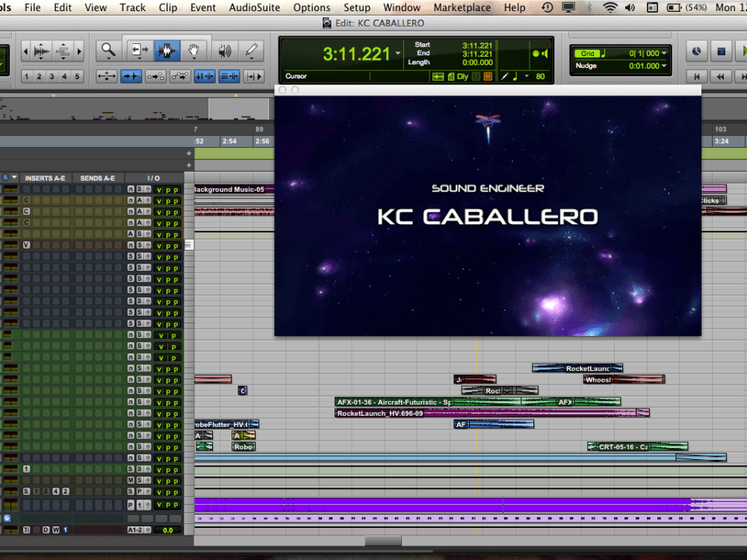The height and width of the screenshot is (560, 747).
Task: Click the orange M mute indicator
Action: [488, 76]
